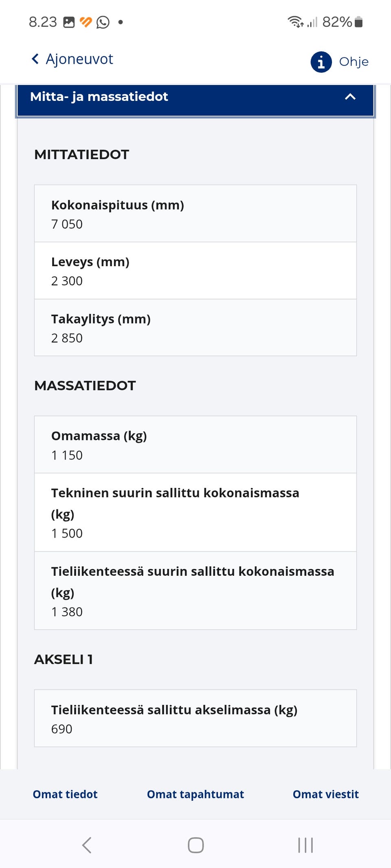Screen dimensions: 391x868
Task: Switch to Omat viestit tab
Action: coord(325,794)
